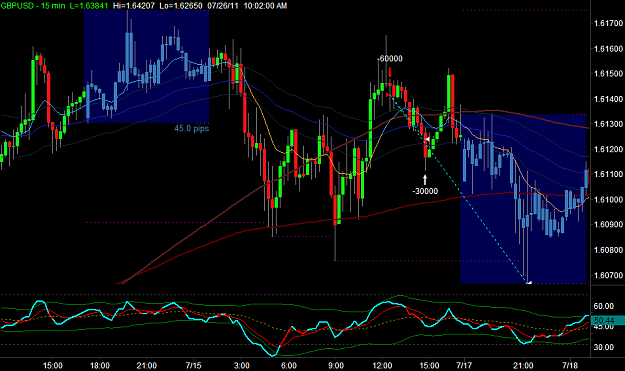Click the 15:00 label before 7/17 on time axis

(429, 365)
